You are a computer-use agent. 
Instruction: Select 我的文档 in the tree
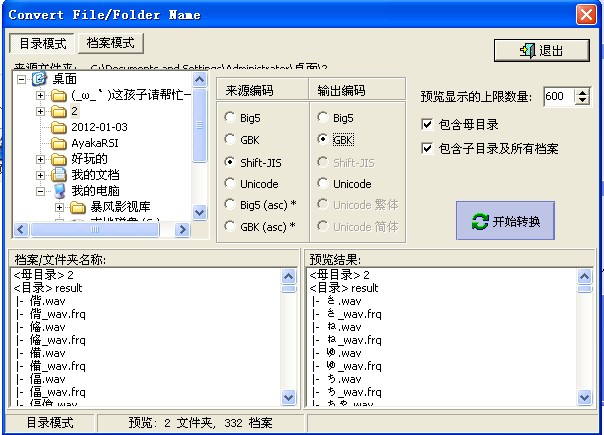coord(95,175)
